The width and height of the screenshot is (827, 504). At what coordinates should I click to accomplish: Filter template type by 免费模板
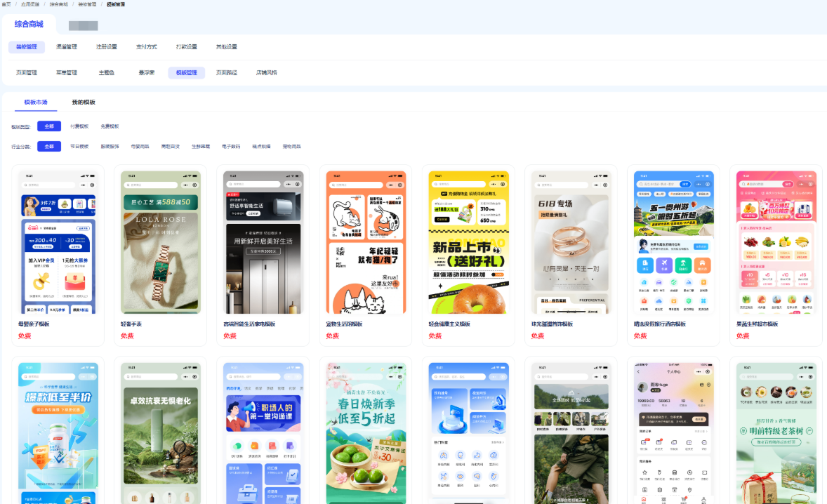coord(110,126)
